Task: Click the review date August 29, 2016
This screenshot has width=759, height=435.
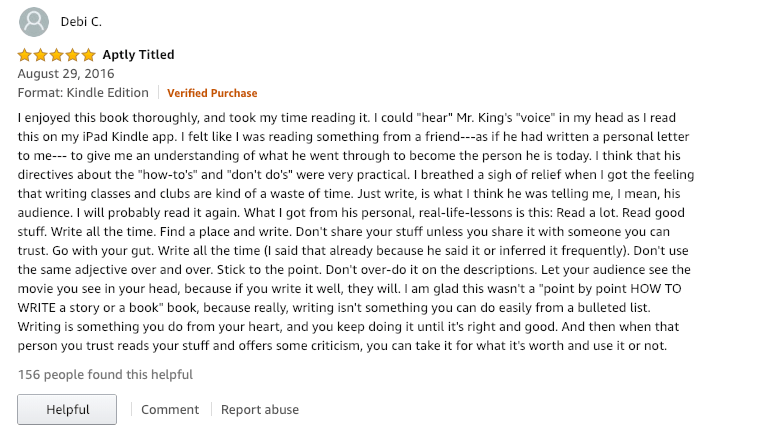Action: [66, 74]
